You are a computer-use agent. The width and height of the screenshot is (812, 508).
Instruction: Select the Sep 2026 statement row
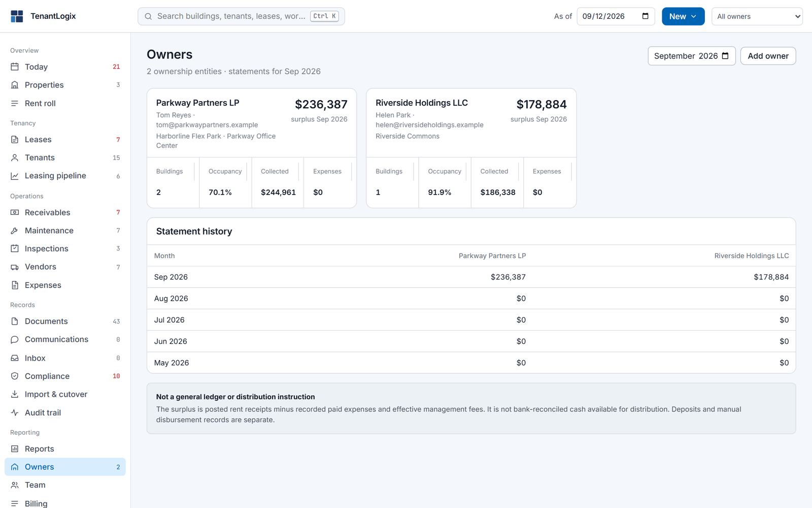coord(471,277)
